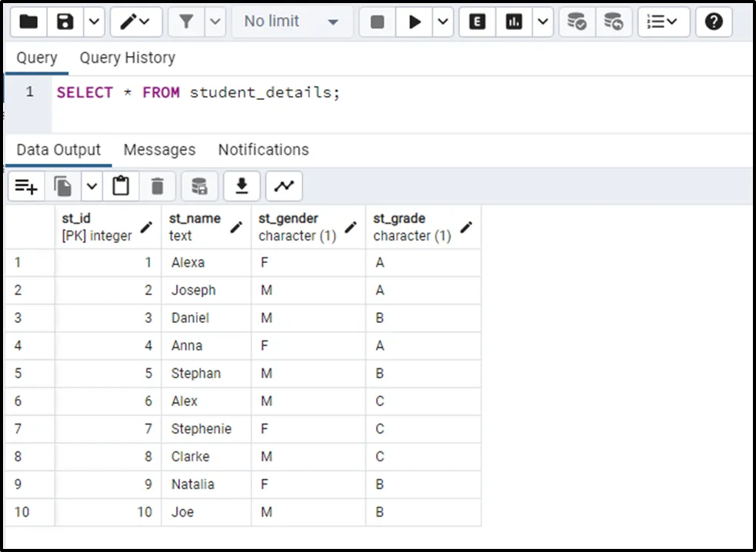Open the Messages tab

tap(159, 150)
